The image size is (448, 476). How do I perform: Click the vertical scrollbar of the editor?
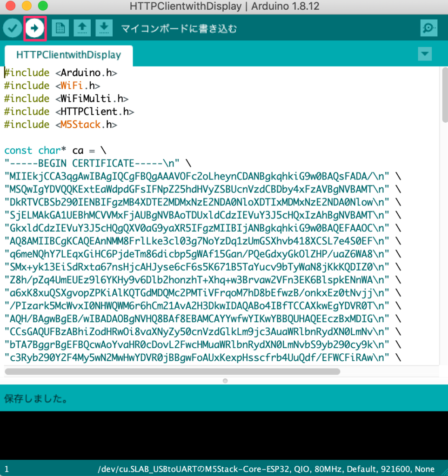pos(445,95)
